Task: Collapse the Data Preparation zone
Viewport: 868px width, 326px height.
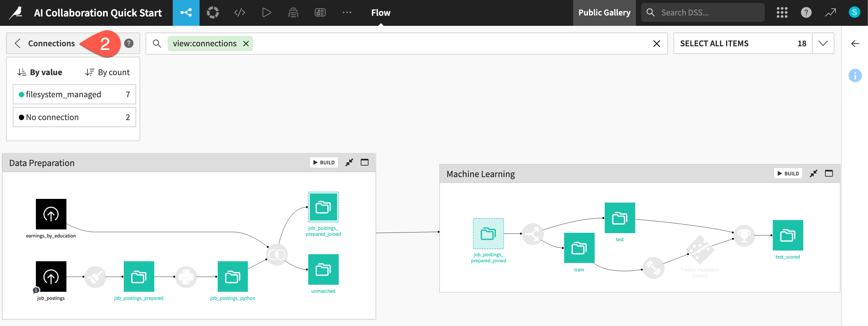Action: click(x=349, y=162)
